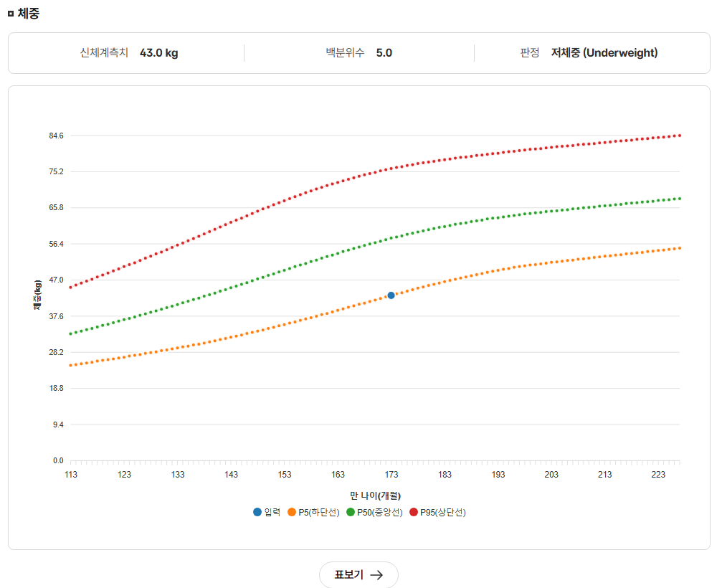This screenshot has height=588, width=722.
Task: Click the 체중(kg) y-axis title
Action: tap(37, 295)
